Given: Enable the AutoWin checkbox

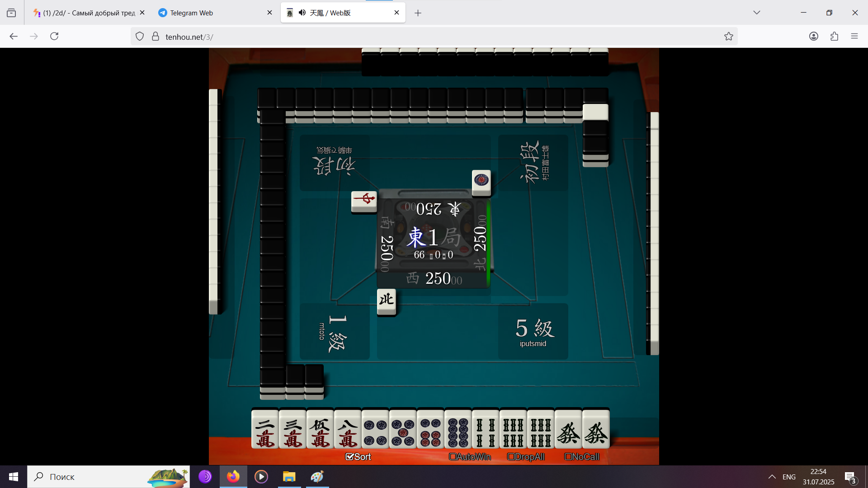Looking at the screenshot, I should click(x=453, y=457).
